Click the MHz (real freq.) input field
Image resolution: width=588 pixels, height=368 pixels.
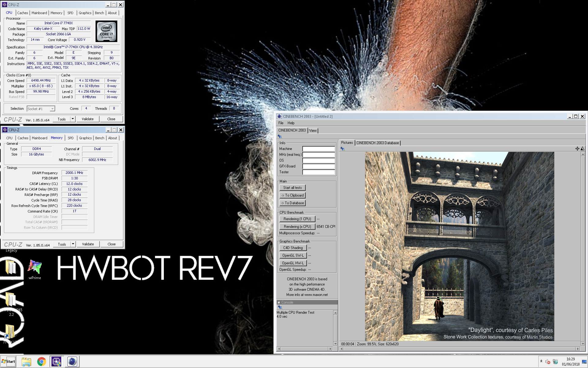pos(318,155)
